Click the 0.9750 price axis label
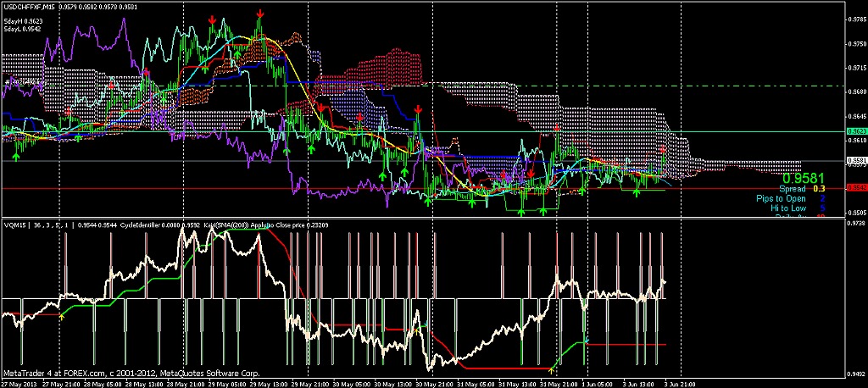868x388 pixels. click(856, 44)
